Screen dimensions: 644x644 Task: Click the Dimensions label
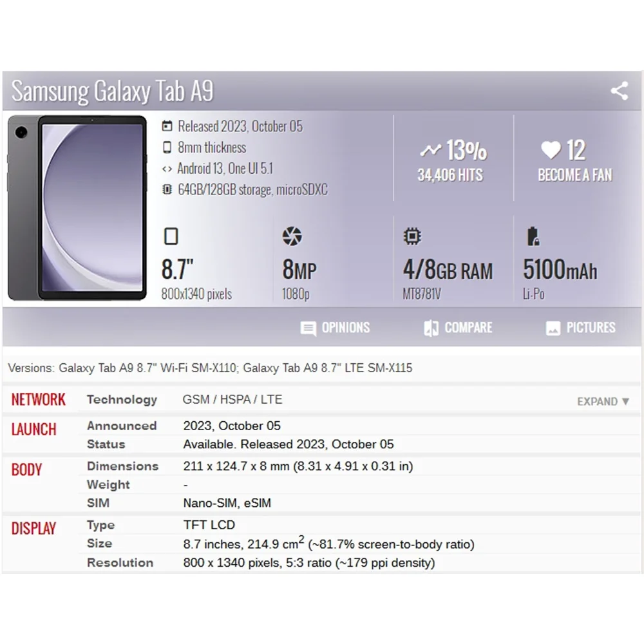[x=123, y=466]
